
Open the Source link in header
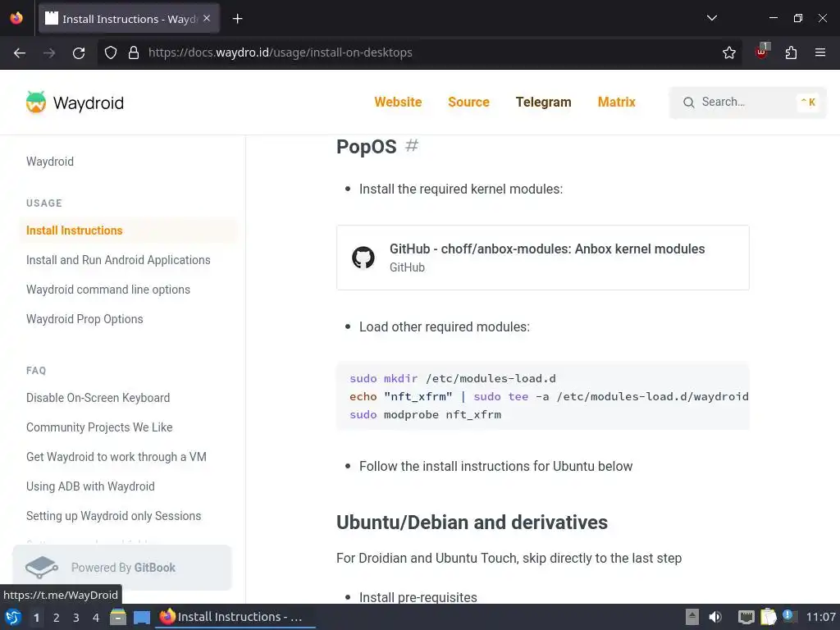[468, 102]
